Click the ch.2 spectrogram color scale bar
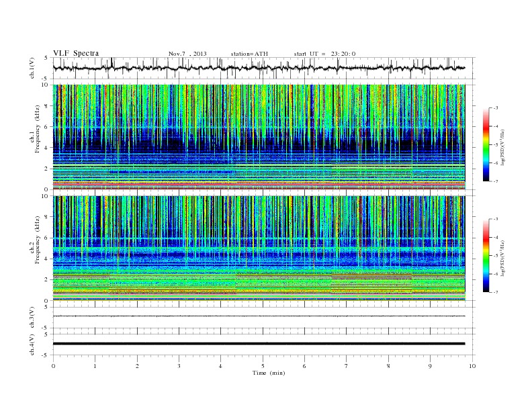The width and height of the screenshot is (532, 411). point(486,255)
